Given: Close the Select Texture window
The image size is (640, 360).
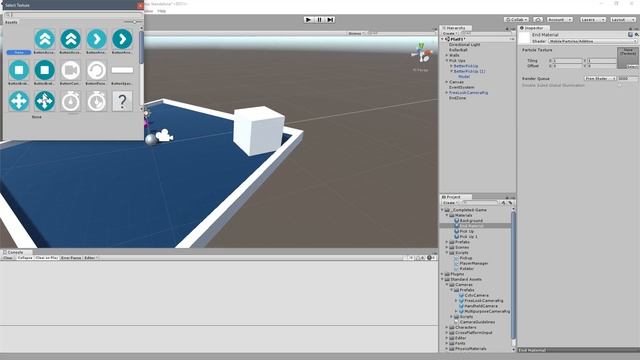Looking at the screenshot, I should 140,5.
